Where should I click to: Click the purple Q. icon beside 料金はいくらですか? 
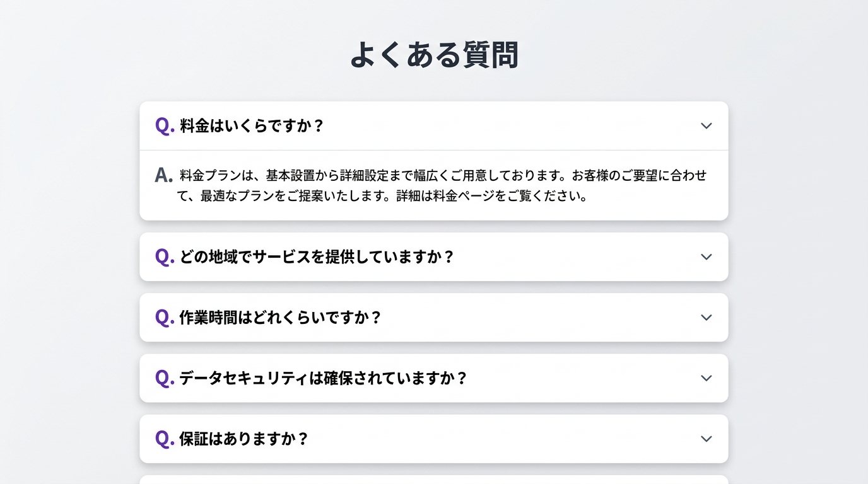(x=165, y=125)
